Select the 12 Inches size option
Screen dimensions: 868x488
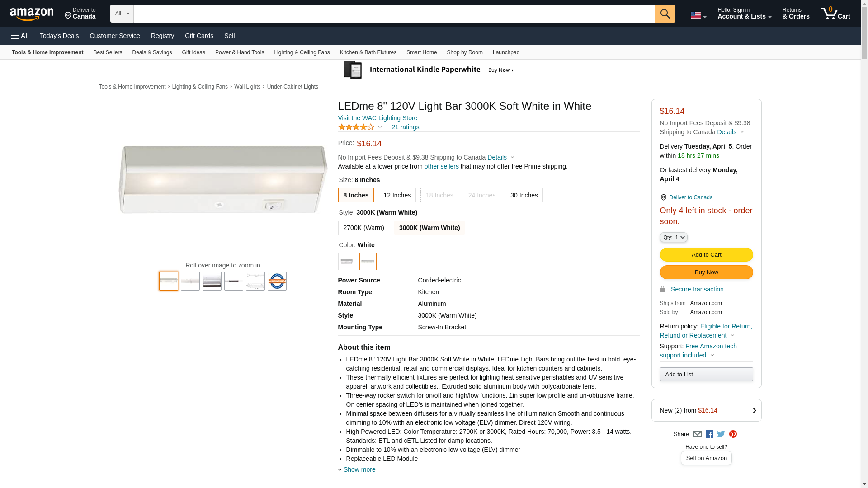(396, 195)
